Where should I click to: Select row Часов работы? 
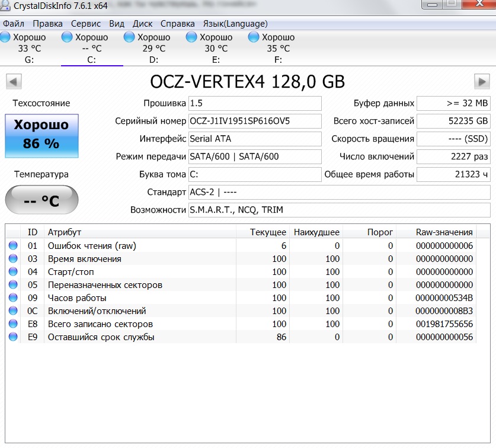point(241,297)
